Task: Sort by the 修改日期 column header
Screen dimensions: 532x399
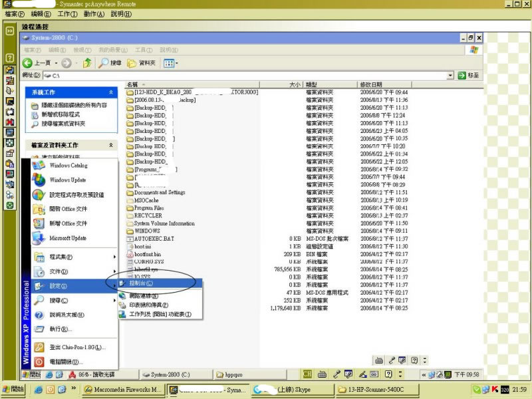Action: click(384, 84)
